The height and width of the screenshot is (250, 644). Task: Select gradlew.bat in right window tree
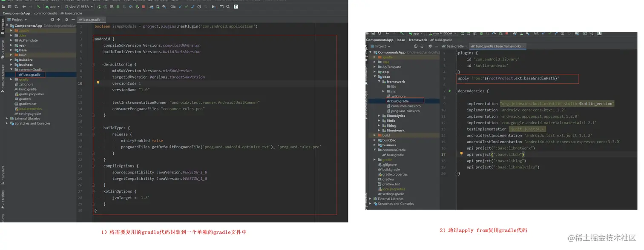pyautogui.click(x=391, y=184)
